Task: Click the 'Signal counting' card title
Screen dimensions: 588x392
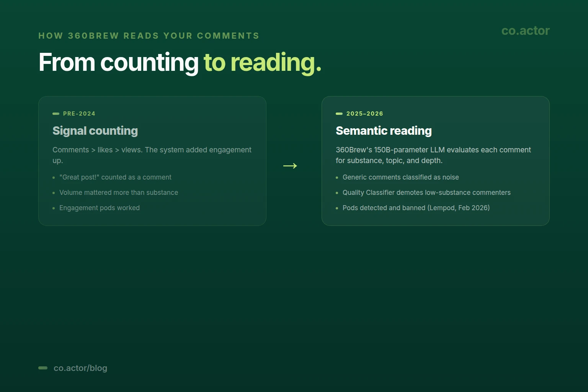Action: pos(95,131)
